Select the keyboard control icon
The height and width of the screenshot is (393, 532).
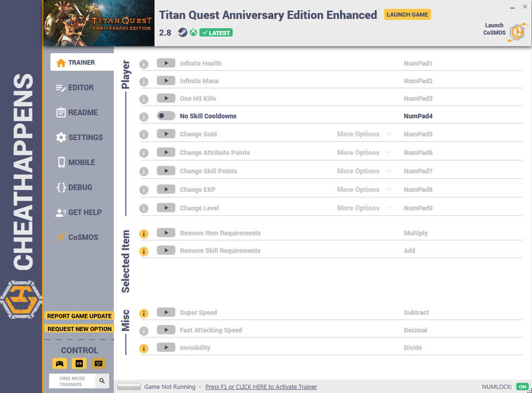98,363
